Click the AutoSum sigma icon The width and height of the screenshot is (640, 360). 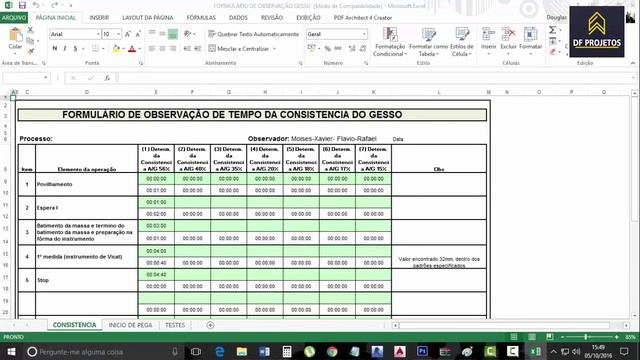coord(553,30)
